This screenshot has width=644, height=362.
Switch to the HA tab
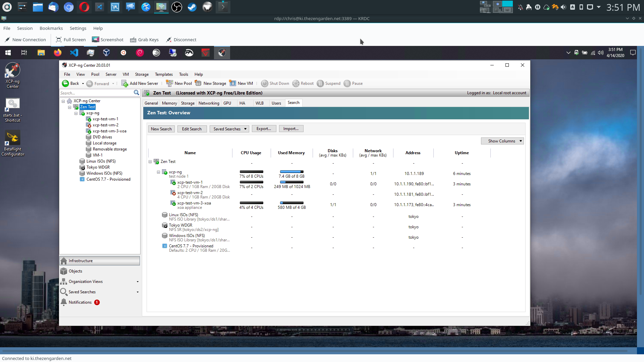(x=242, y=103)
